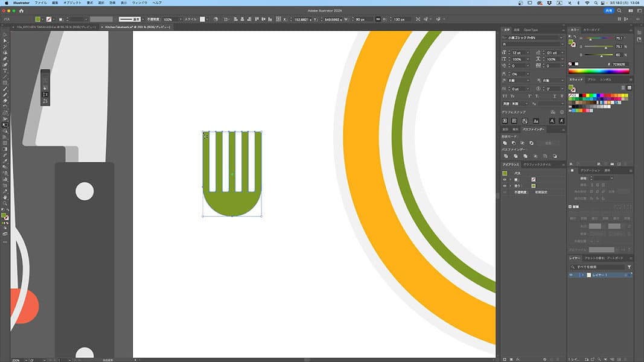The image size is (644, 362).
Task: Select the Direct Selection tool
Action: coord(5,40)
